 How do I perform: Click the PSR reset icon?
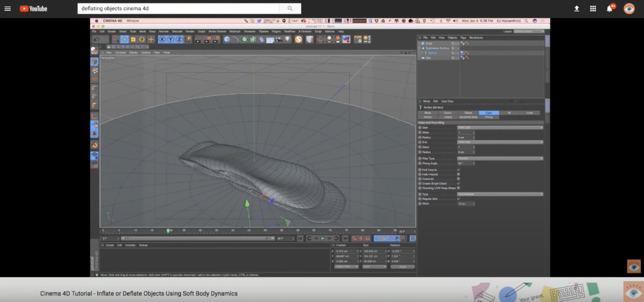(x=358, y=39)
